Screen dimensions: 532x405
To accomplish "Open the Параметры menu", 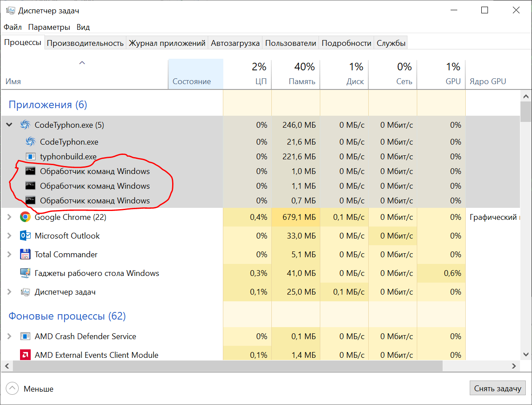I will pos(49,27).
